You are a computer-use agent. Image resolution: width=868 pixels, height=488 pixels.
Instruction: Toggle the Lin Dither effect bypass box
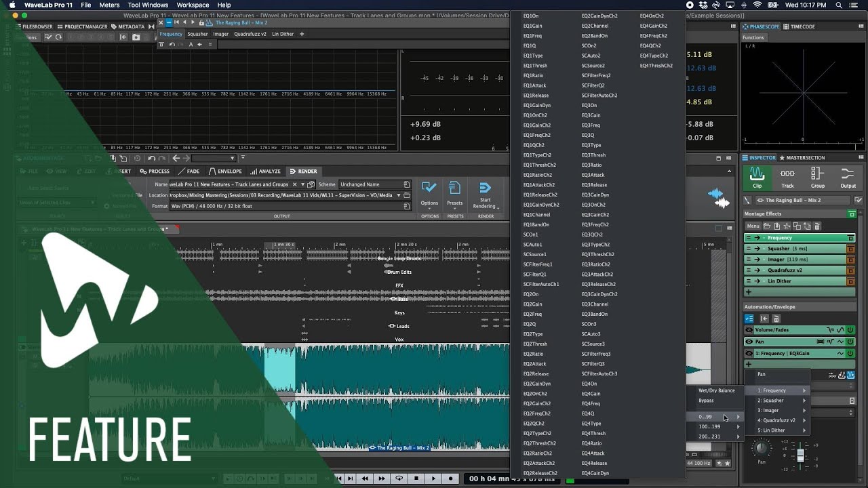click(x=851, y=281)
